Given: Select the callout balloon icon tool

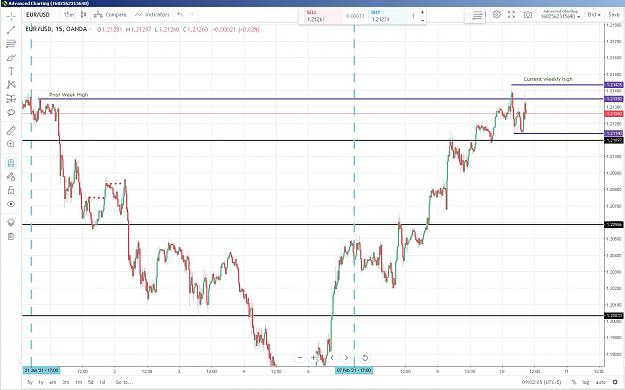Looking at the screenshot, I should (x=11, y=112).
